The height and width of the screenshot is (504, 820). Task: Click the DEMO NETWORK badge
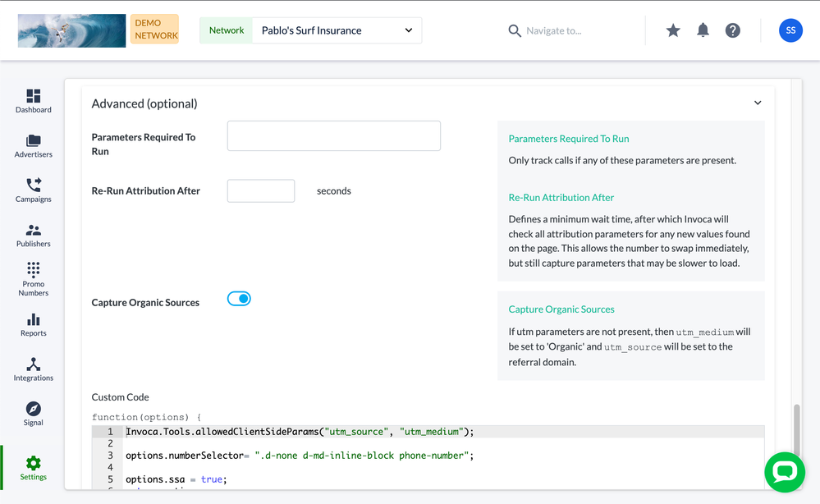tap(155, 30)
